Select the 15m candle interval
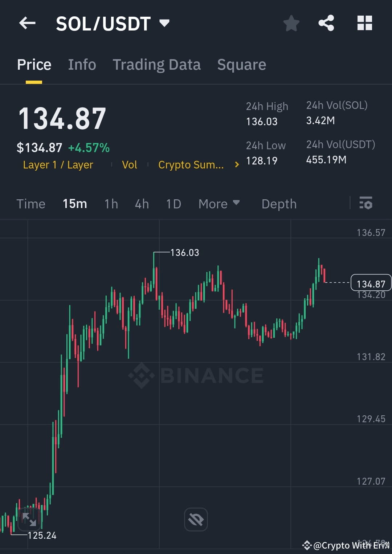Viewport: 392px width, 554px height. pyautogui.click(x=75, y=204)
